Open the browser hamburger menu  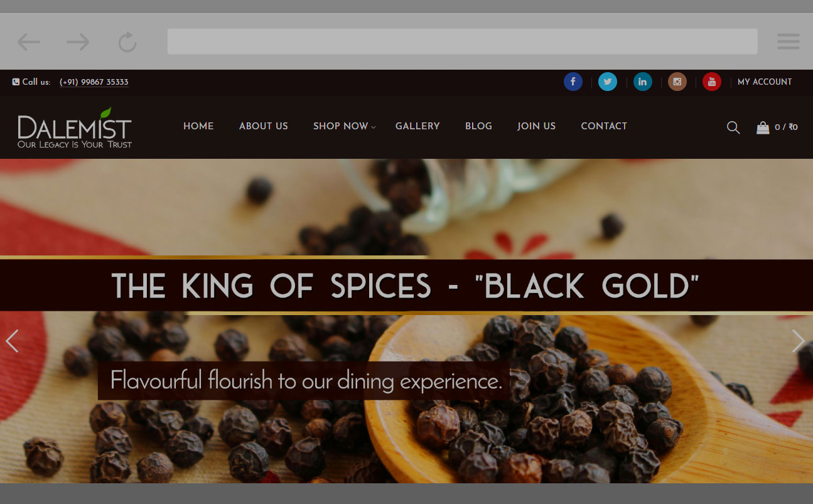point(788,41)
